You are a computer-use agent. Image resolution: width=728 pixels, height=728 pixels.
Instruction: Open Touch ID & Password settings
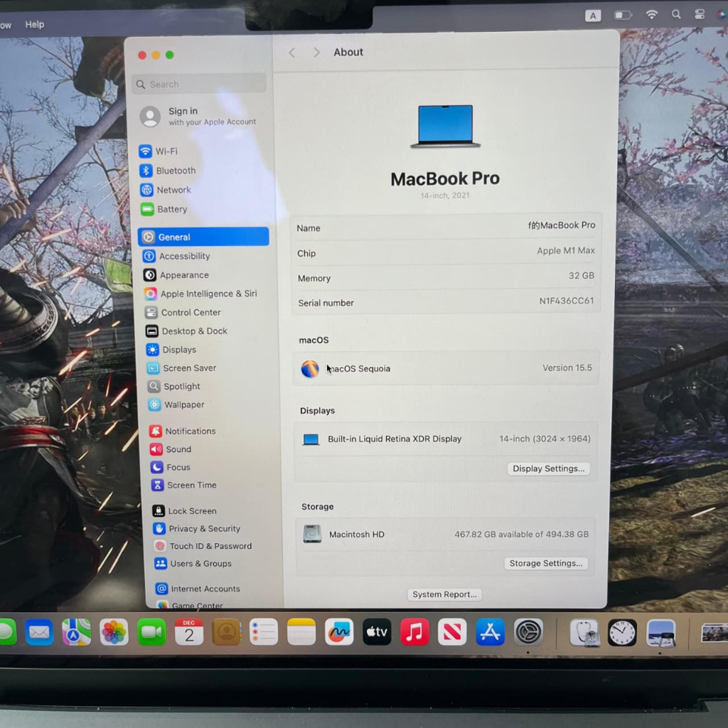tap(210, 546)
